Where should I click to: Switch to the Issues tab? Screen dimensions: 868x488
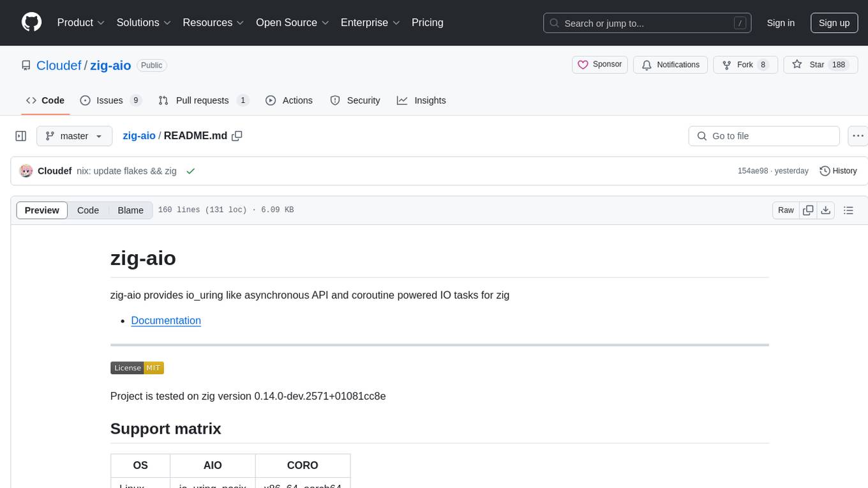pyautogui.click(x=110, y=100)
